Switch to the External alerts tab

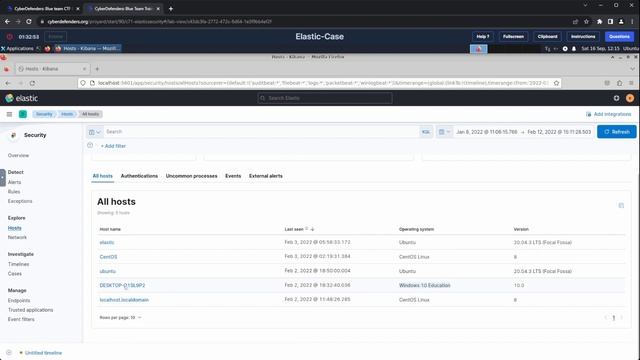266,176
